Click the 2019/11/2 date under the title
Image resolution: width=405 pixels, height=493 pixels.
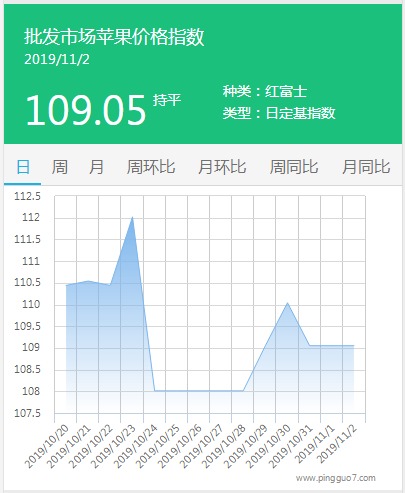(x=57, y=60)
